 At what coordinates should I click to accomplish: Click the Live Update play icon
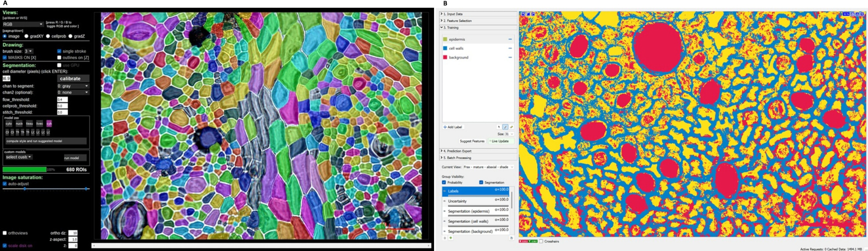click(x=490, y=141)
